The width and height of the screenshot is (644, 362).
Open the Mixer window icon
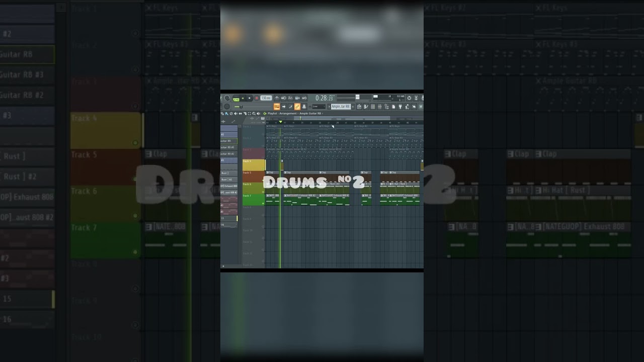pyautogui.click(x=380, y=107)
